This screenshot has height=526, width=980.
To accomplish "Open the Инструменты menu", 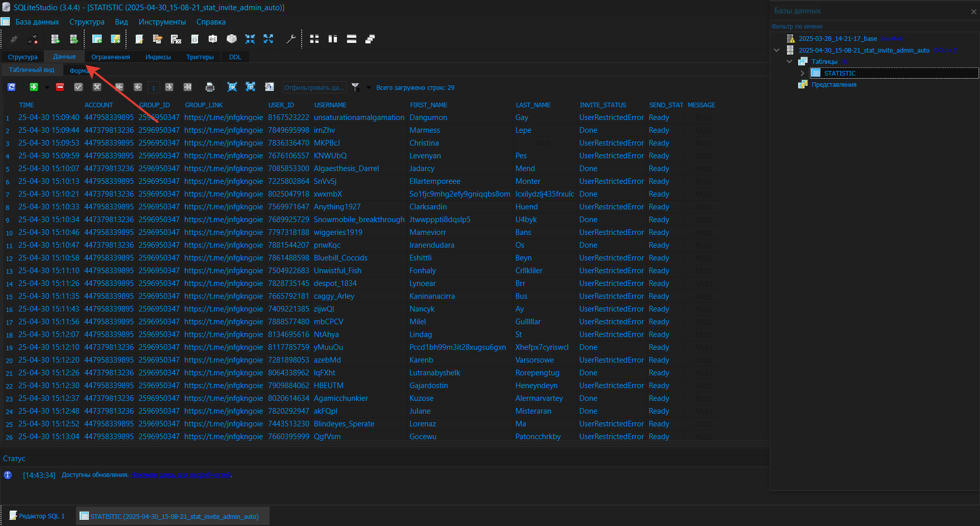I will (162, 22).
